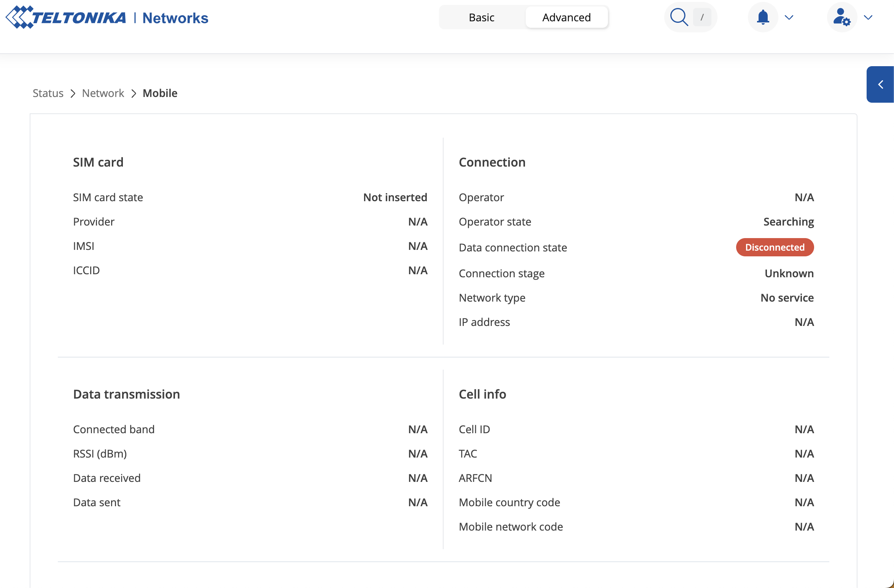Screen dimensions: 894x588
Task: Go to Status breadcrumb
Action: click(x=48, y=93)
